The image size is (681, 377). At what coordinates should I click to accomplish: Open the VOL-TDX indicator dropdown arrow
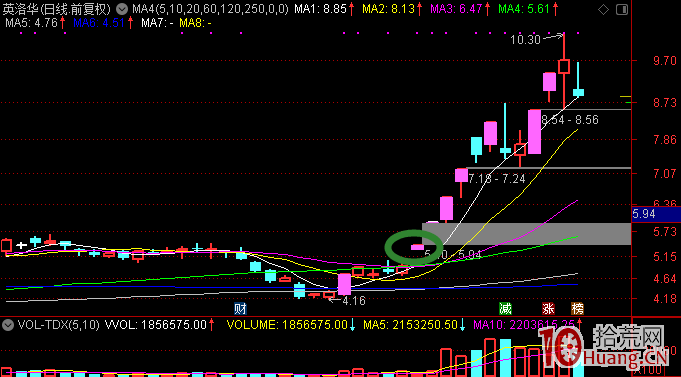7,324
